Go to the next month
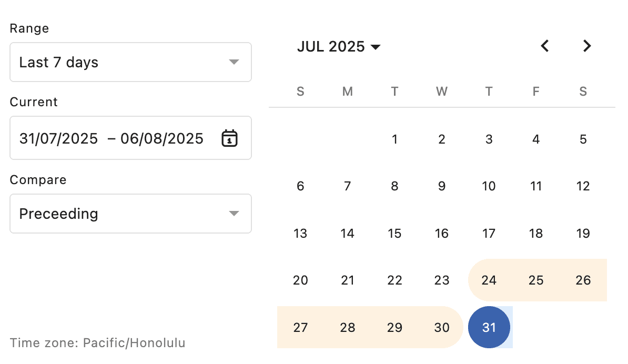This screenshot has width=628, height=364. click(x=587, y=46)
